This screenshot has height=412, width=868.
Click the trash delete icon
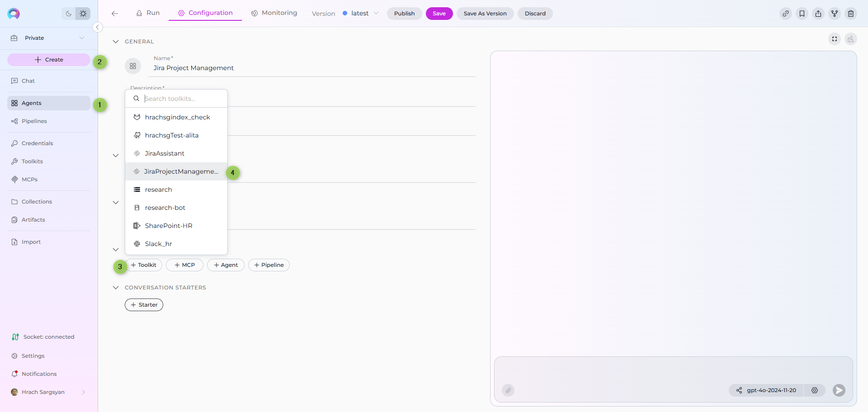[x=851, y=14]
